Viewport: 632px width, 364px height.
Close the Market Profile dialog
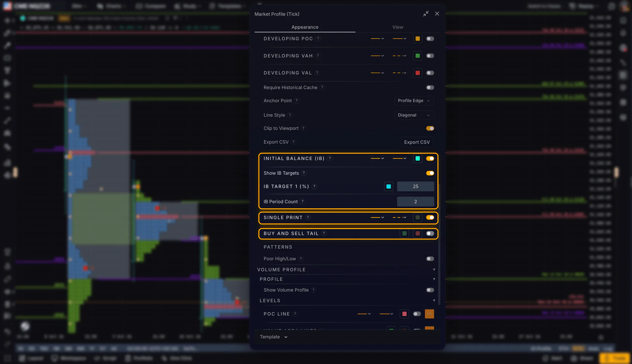pyautogui.click(x=437, y=14)
